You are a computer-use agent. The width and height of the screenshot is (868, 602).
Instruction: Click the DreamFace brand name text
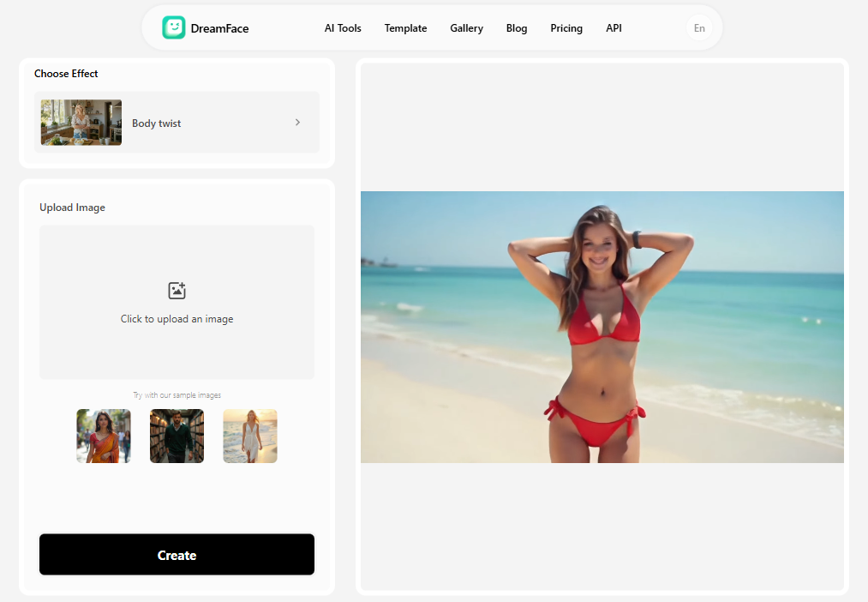coord(219,28)
